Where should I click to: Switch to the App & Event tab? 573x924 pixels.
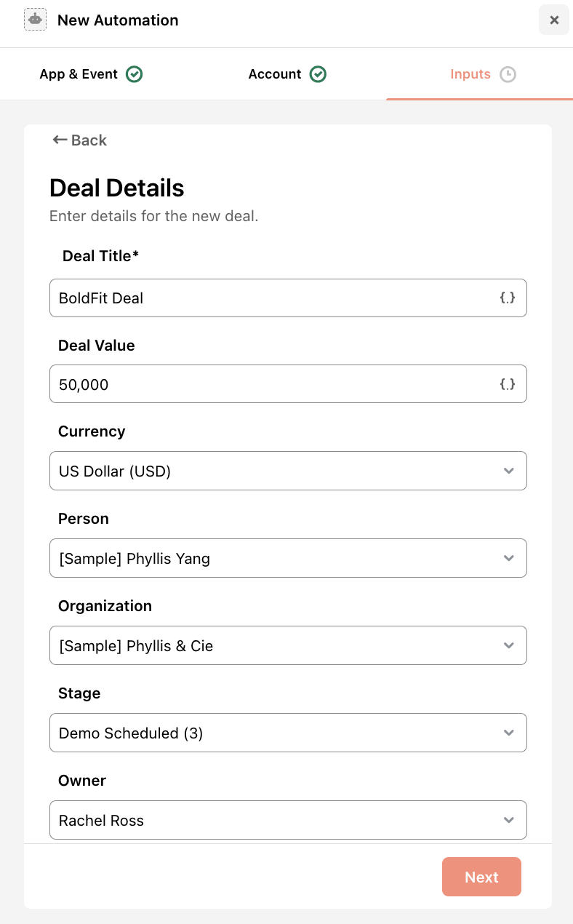tap(91, 74)
